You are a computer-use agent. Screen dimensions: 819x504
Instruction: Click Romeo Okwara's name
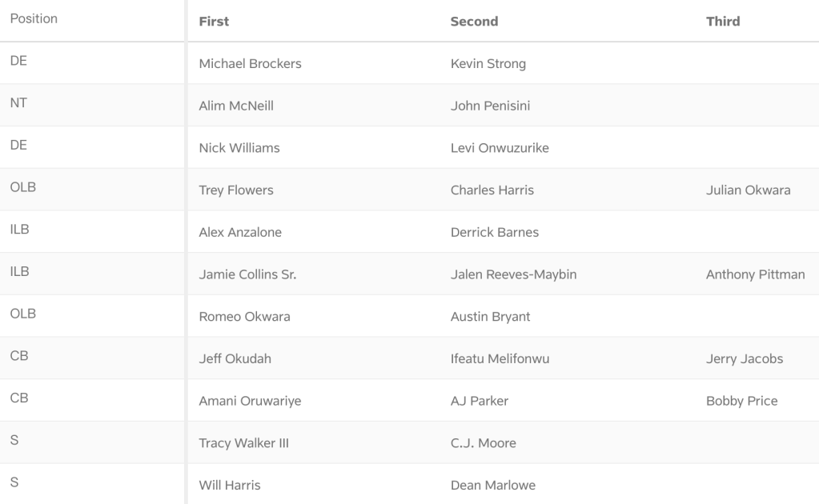tap(244, 317)
